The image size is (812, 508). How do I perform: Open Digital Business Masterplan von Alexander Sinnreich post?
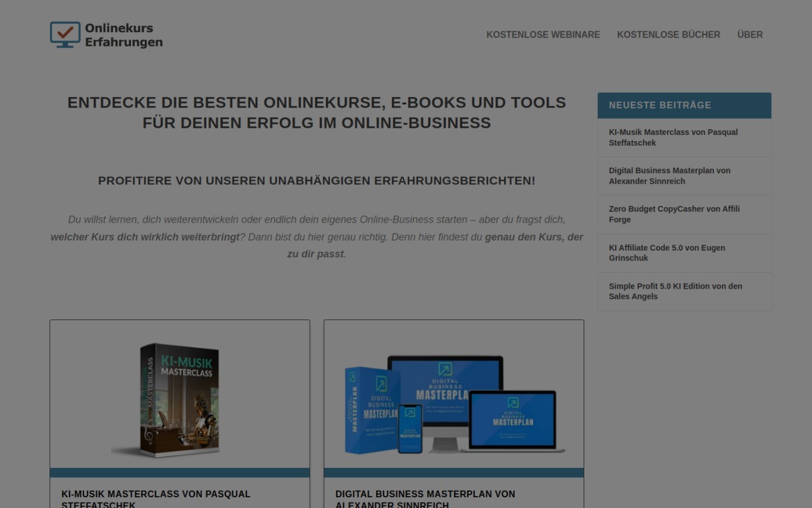pos(670,176)
